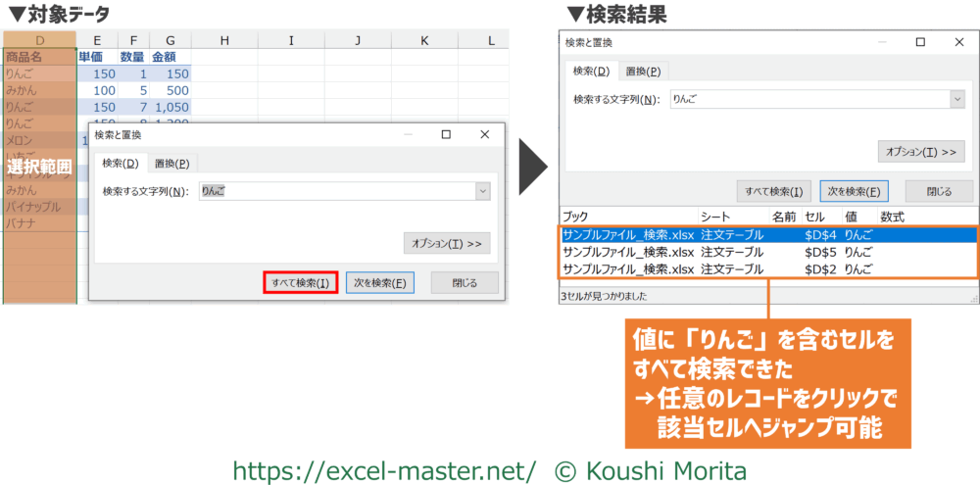Maximize the search results dialog window

click(920, 42)
